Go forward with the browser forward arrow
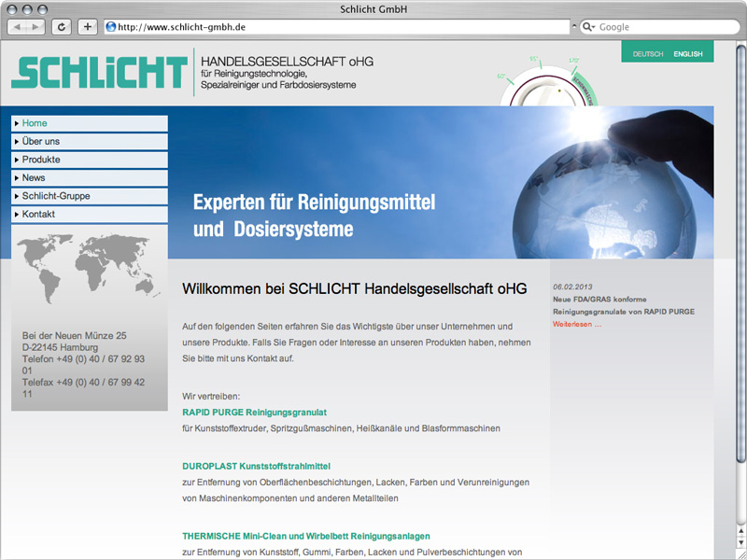This screenshot has height=560, width=747. 35,27
